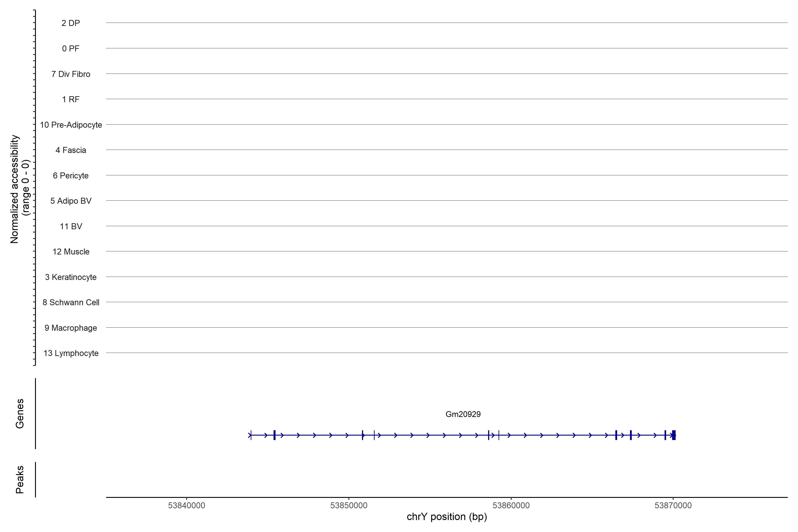This screenshot has height=532, width=798.
Task: Click the chrY position (bp) axis title
Action: tap(446, 517)
